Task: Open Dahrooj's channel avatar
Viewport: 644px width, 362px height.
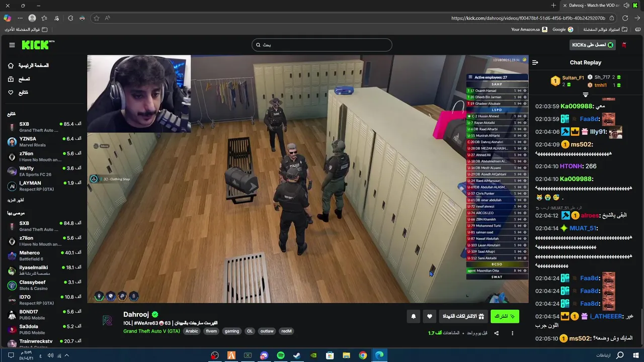Action: pos(107,321)
